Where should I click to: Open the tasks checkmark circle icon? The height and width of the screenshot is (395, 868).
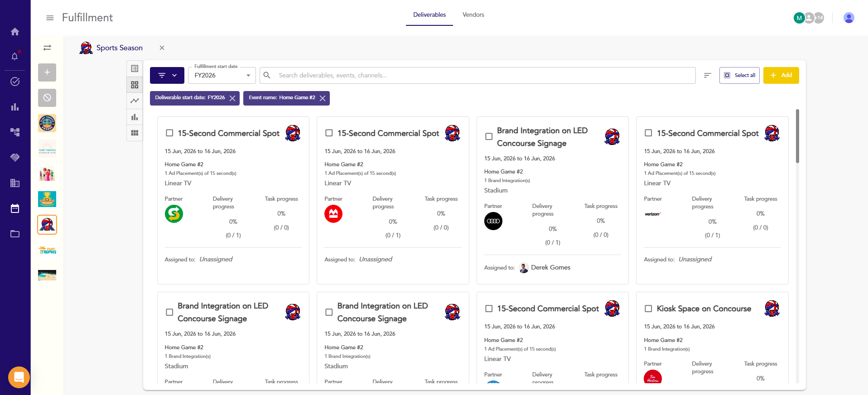click(x=15, y=82)
